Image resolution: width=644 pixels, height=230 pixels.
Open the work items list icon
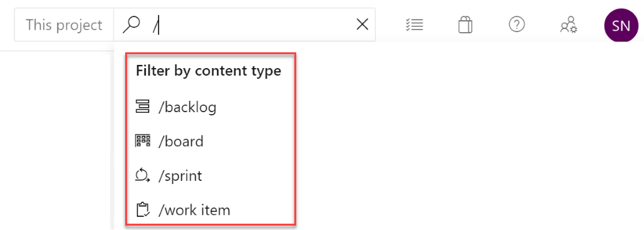click(x=414, y=25)
